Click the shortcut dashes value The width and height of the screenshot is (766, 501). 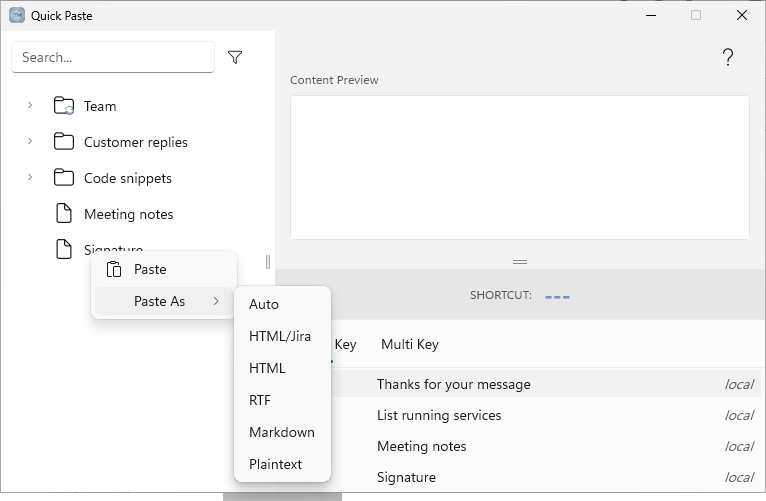tap(557, 296)
